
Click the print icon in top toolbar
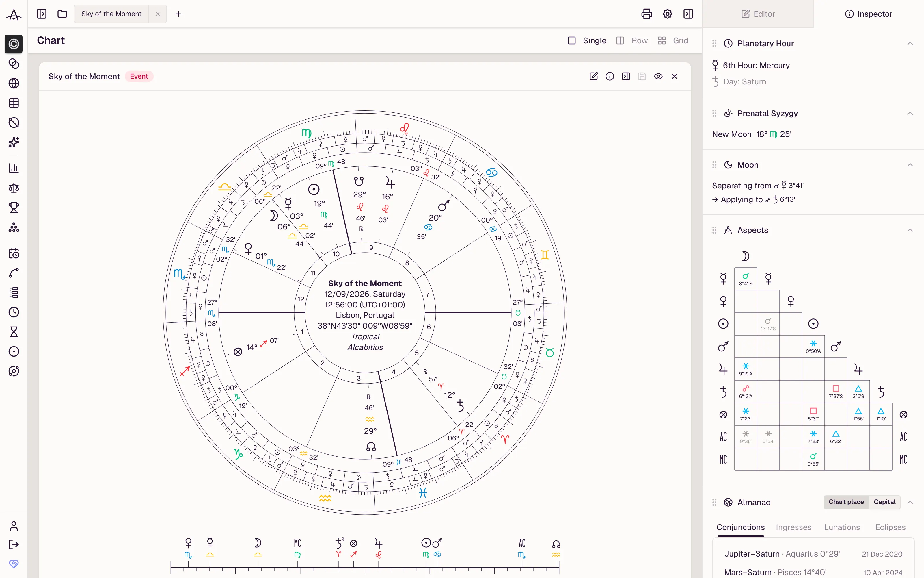tap(647, 14)
